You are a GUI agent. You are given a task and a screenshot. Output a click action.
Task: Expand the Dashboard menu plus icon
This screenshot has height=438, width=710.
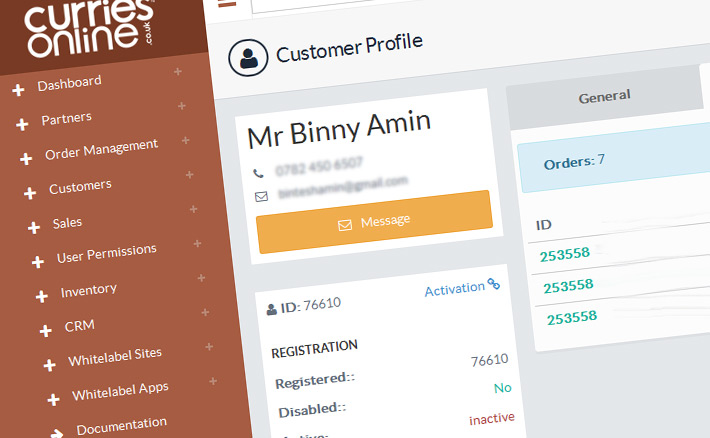click(x=18, y=91)
